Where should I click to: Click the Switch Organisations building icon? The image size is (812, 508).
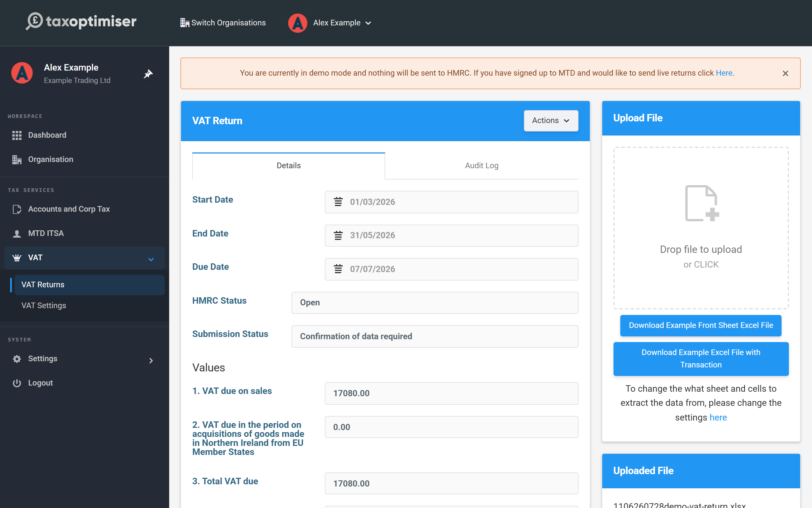(x=185, y=23)
